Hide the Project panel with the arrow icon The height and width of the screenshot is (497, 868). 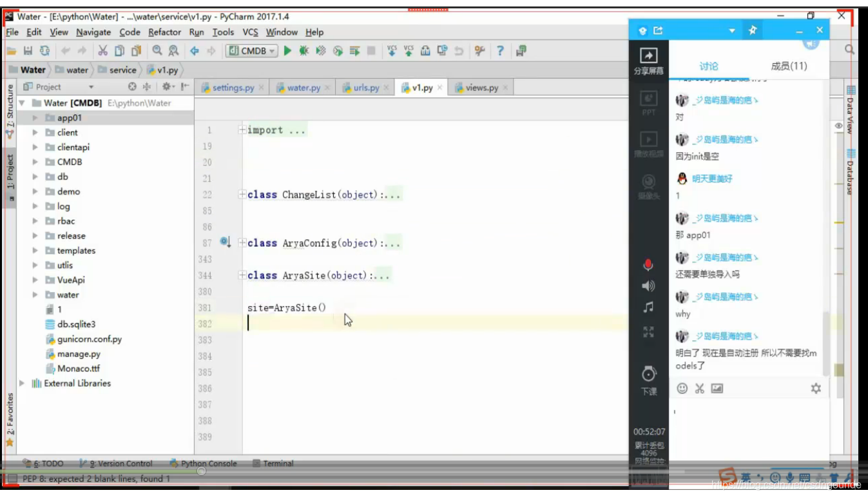[x=185, y=86]
